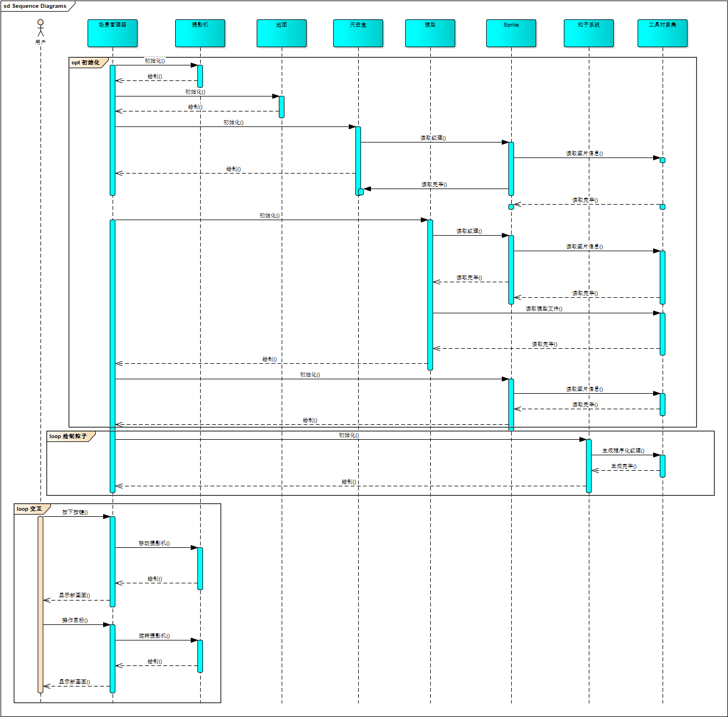Click the 生成完毕() return message label
The image size is (728, 717).
tap(624, 466)
